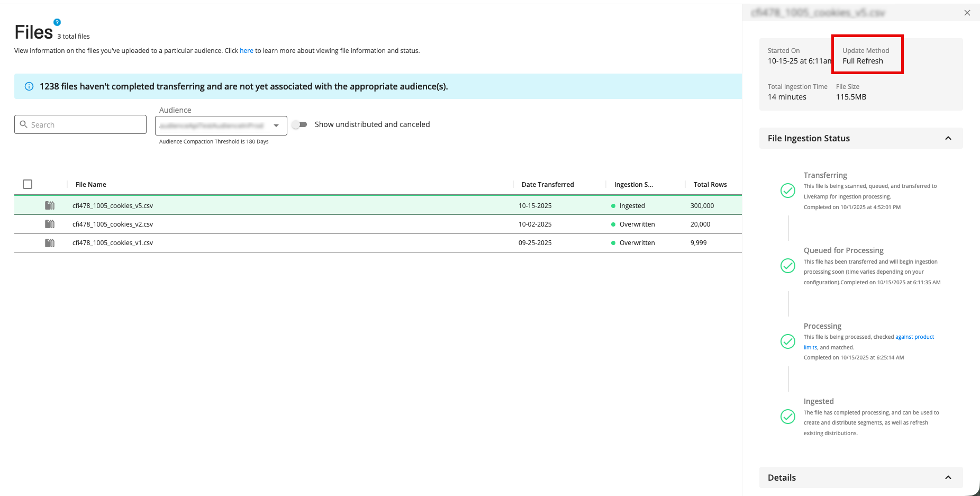980x496 pixels.
Task: Click the Processing step heading
Action: pos(822,326)
